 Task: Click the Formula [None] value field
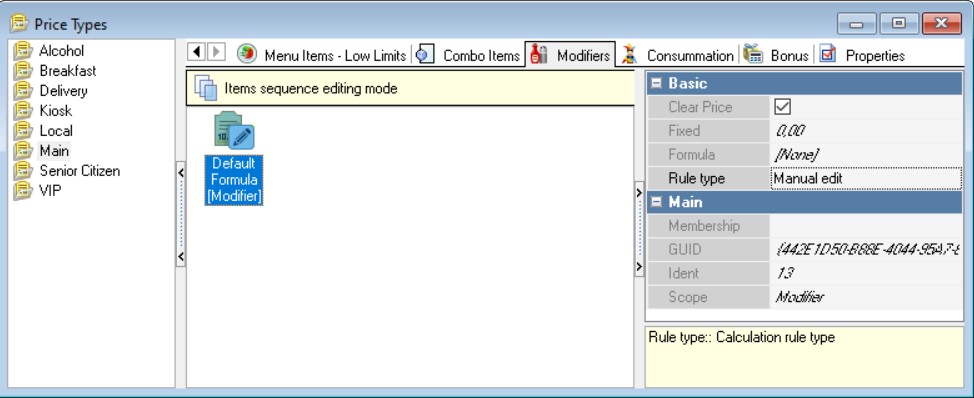point(866,155)
